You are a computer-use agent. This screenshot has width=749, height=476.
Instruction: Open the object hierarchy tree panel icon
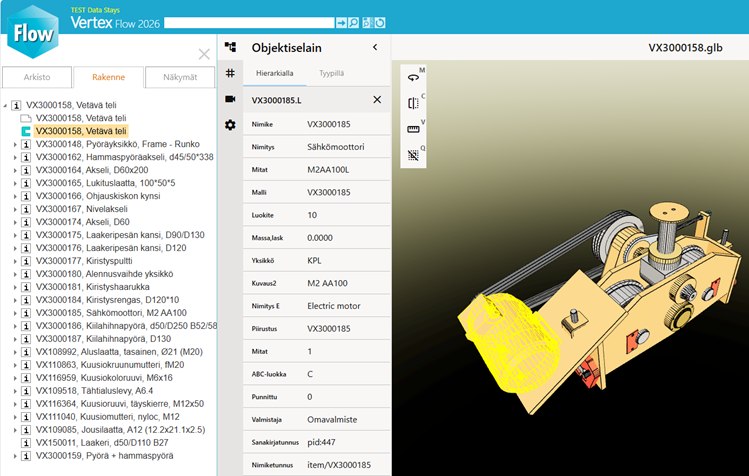tap(230, 47)
